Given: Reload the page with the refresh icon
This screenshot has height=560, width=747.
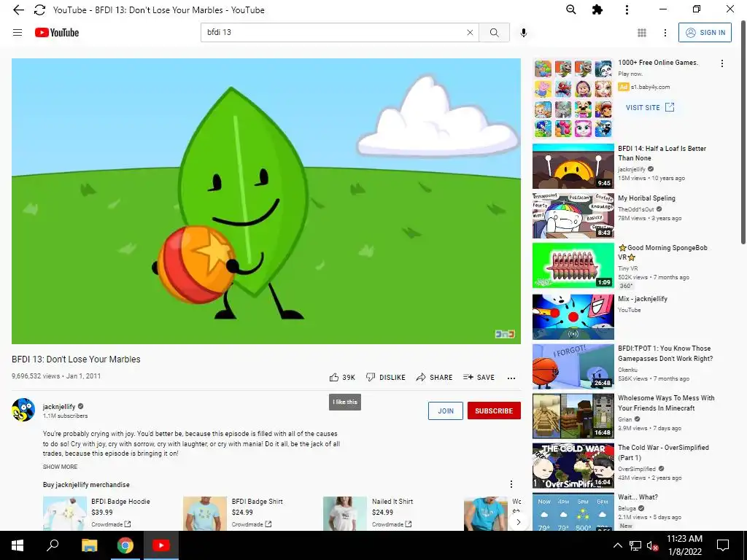Looking at the screenshot, I should [39, 9].
